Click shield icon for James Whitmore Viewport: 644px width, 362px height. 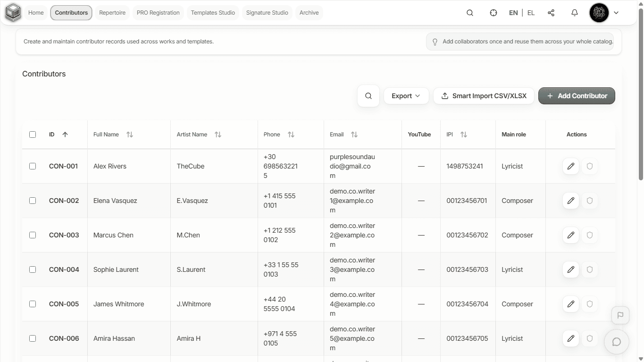[590, 304]
